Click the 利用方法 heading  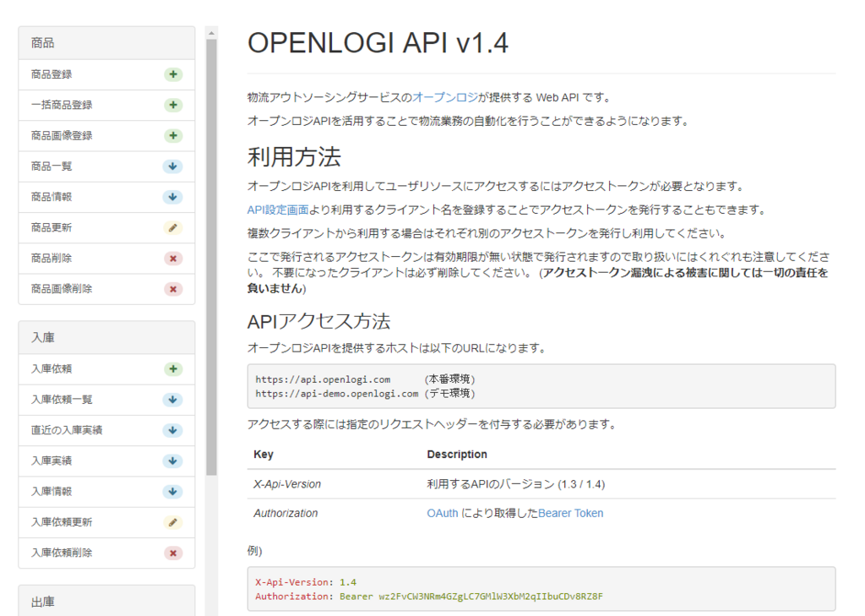pyautogui.click(x=294, y=157)
